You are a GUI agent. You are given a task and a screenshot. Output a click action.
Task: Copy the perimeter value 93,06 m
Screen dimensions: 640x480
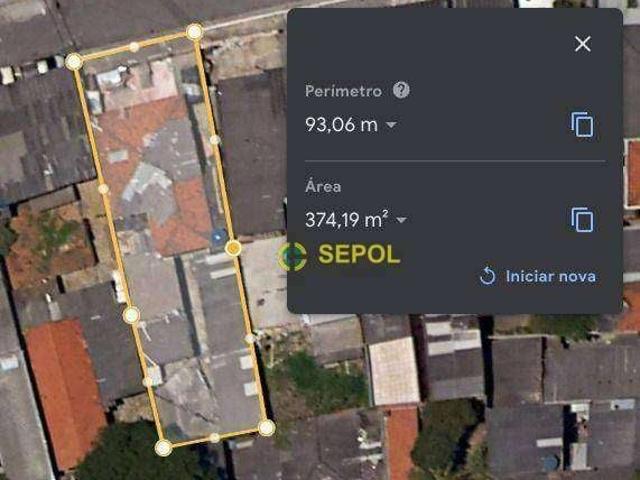(x=582, y=124)
